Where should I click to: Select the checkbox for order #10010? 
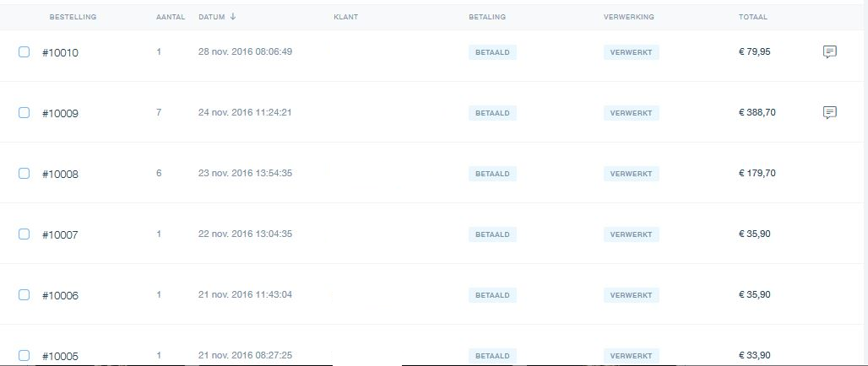pos(24,52)
